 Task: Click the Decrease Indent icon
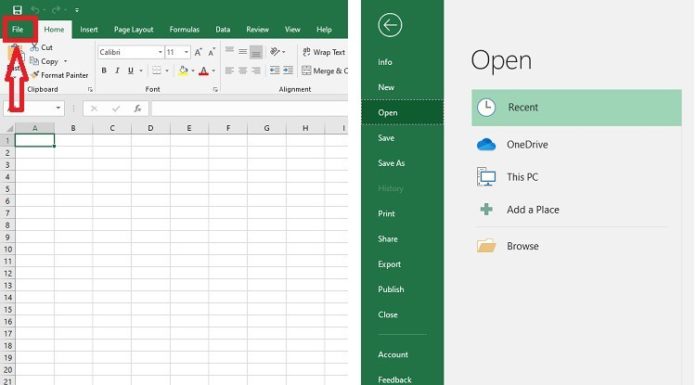point(275,71)
